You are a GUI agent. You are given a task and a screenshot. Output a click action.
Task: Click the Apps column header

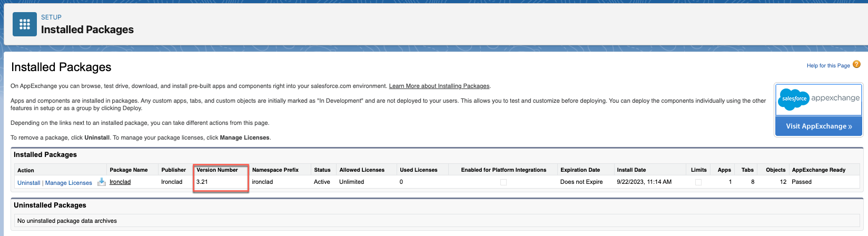pyautogui.click(x=724, y=170)
